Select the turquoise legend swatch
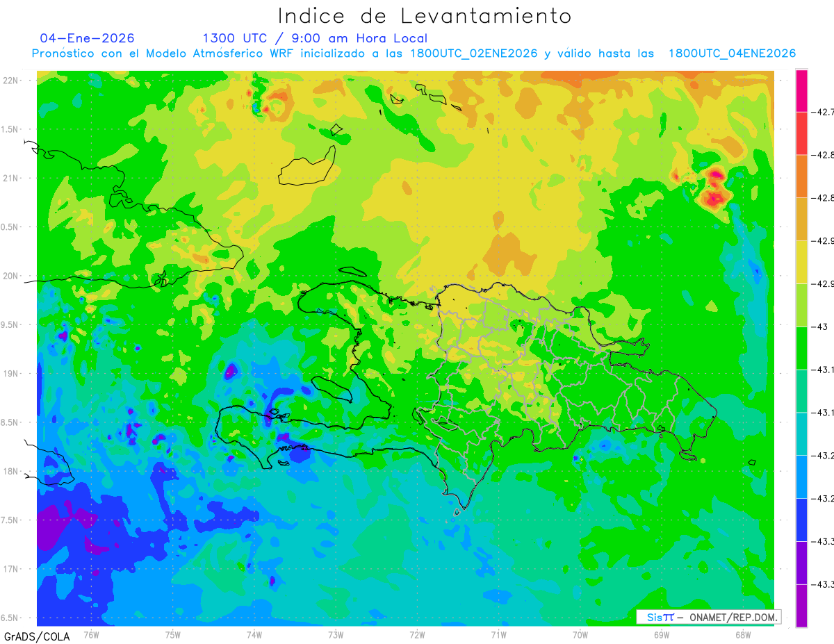Image resolution: width=834 pixels, height=644 pixels. coord(801,434)
